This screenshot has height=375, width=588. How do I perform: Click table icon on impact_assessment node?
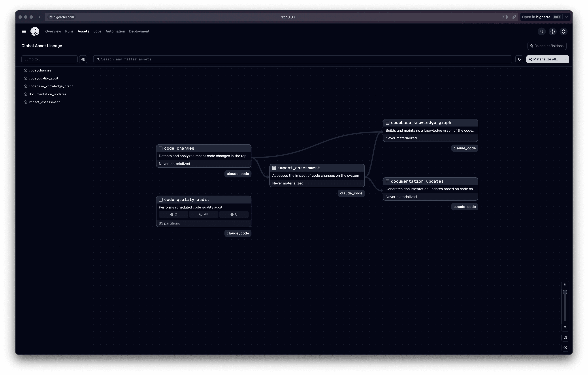point(274,168)
